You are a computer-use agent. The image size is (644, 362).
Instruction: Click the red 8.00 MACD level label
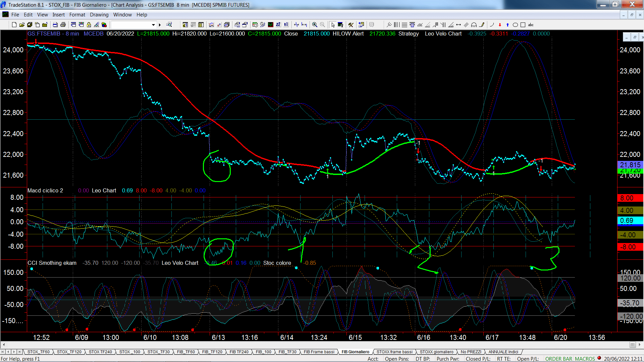click(x=630, y=198)
